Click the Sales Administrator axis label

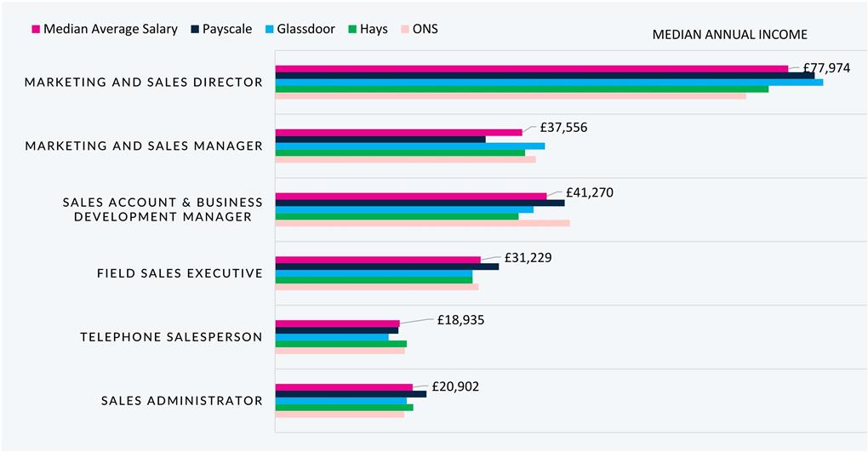tap(181, 401)
